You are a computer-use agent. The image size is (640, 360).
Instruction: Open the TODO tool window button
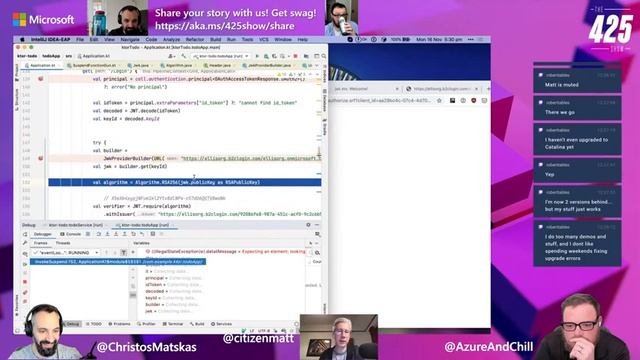click(x=94, y=324)
